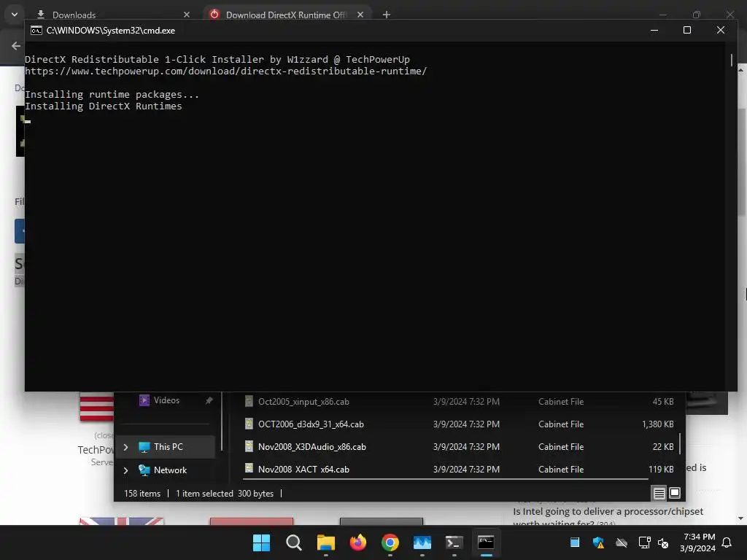
Task: Open display/network tray icon
Action: (x=644, y=542)
